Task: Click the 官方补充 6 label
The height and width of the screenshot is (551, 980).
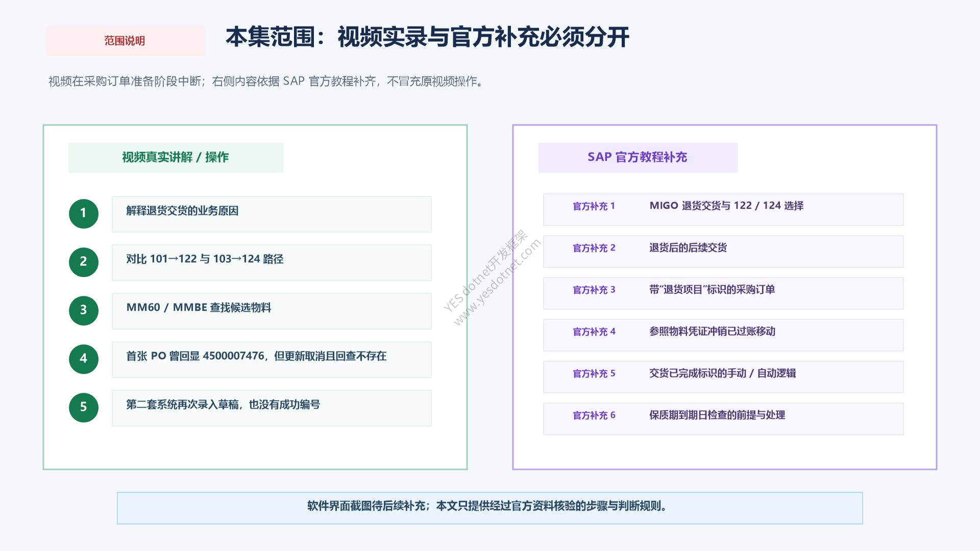Action: (594, 415)
